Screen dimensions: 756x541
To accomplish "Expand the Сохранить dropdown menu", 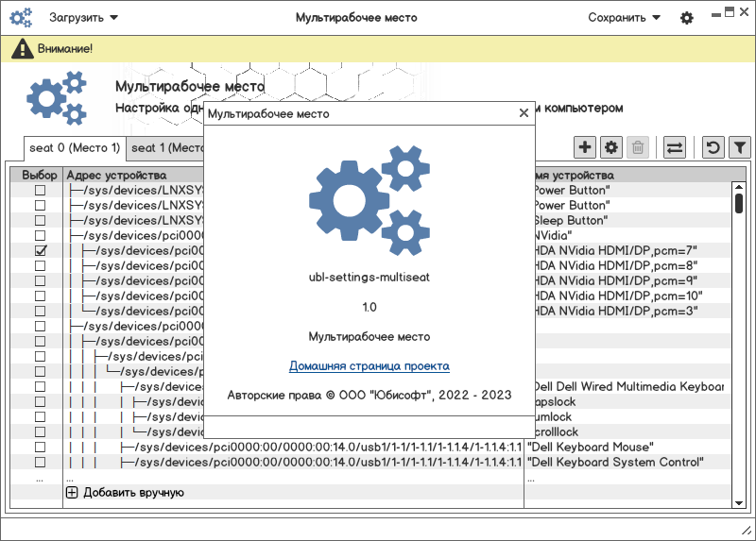I will (624, 17).
